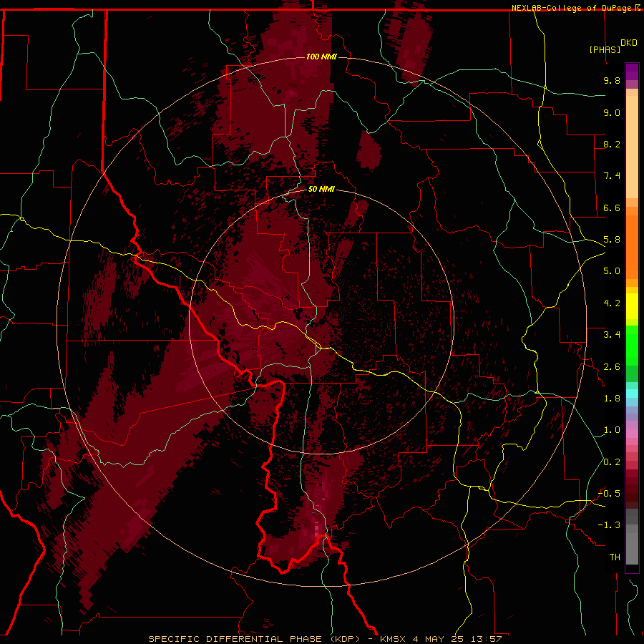Click the 5.8 legend value

(x=612, y=240)
